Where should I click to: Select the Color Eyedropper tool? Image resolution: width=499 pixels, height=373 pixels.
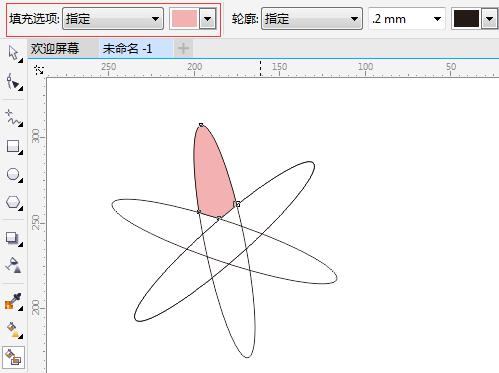(x=13, y=302)
